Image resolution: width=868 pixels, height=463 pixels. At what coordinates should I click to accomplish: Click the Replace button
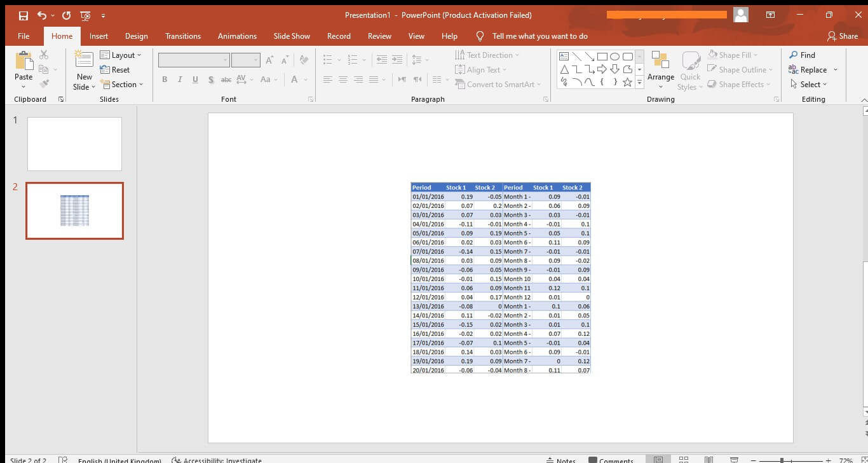click(808, 70)
